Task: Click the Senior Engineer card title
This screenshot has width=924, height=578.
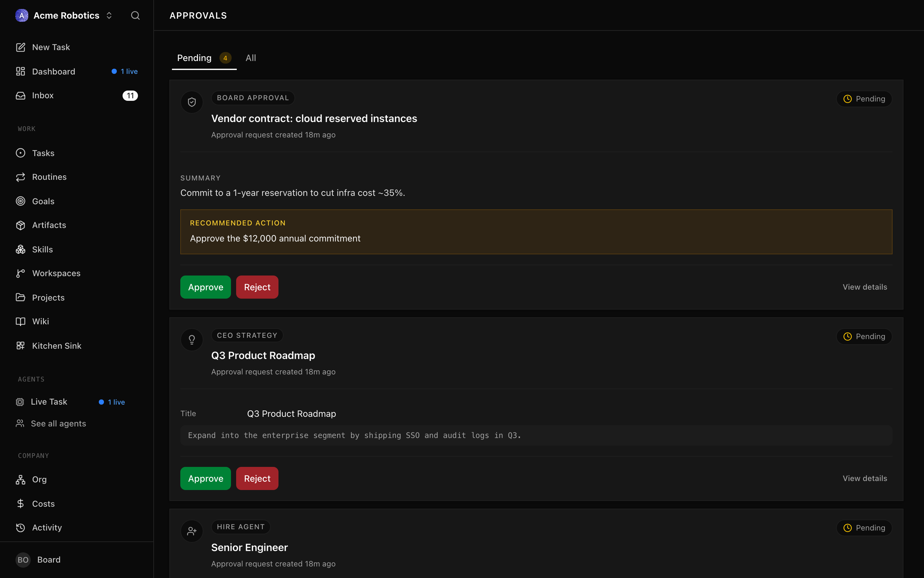Action: (249, 547)
